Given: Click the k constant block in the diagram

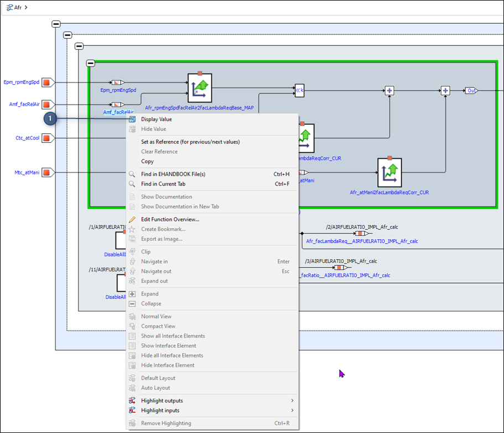Looking at the screenshot, I should 299,90.
